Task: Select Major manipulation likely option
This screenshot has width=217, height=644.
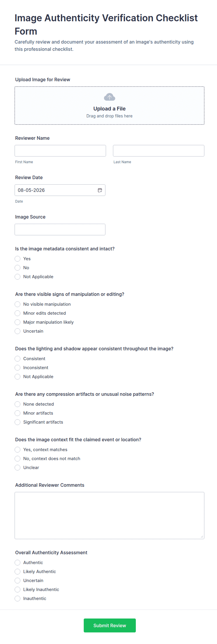Action: click(x=17, y=322)
